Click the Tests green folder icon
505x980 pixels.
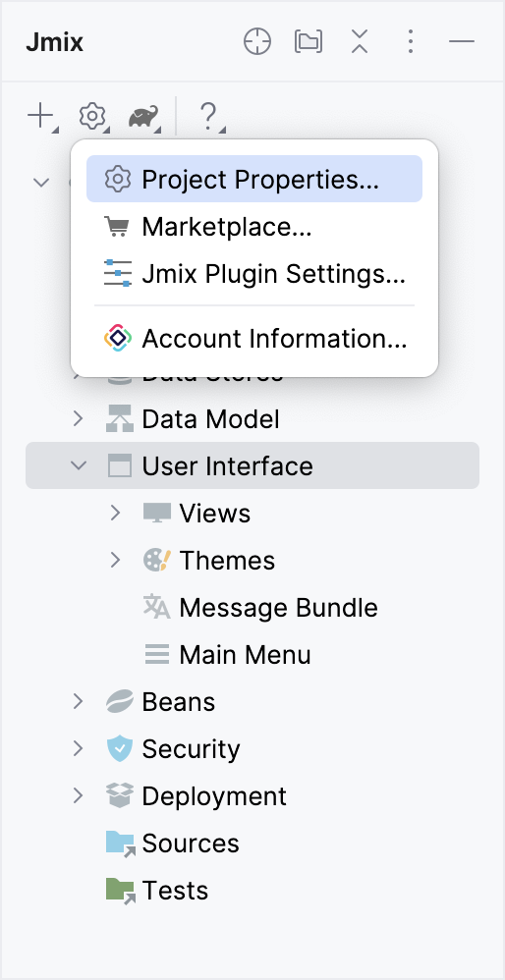[x=120, y=890]
